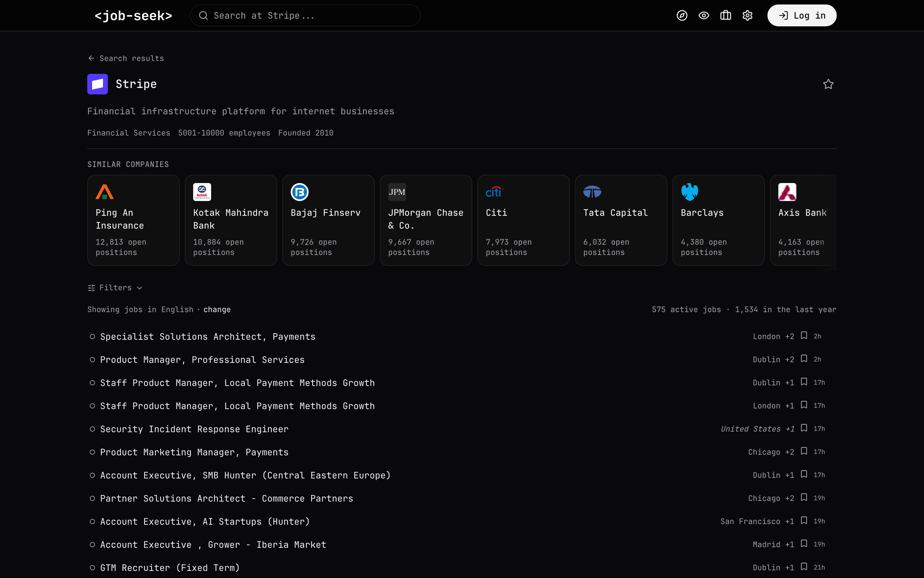Open Bajaj Finserv company card

328,220
